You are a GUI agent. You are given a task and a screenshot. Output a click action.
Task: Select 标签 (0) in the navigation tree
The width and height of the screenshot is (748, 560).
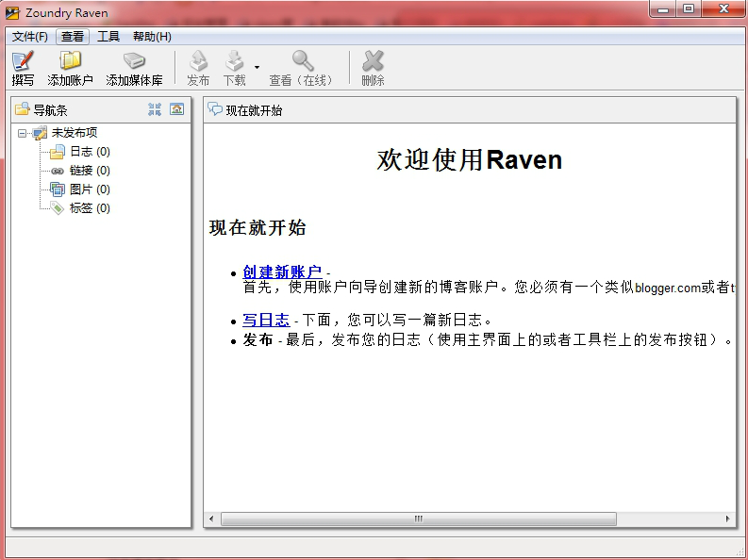(x=91, y=207)
